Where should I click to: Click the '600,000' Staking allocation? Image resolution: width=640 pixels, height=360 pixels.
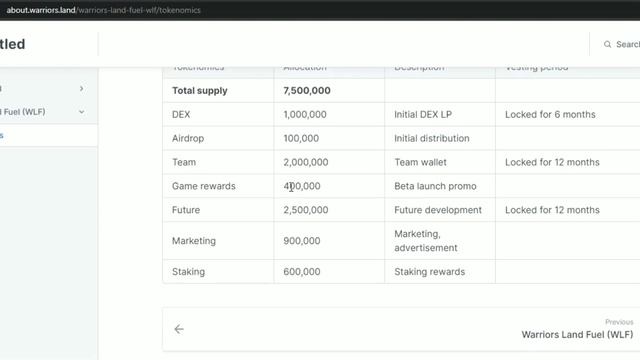(302, 272)
